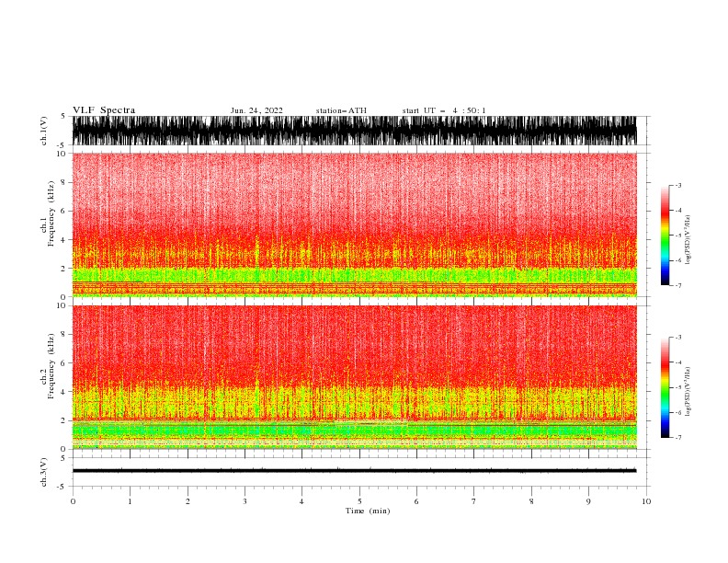Click the 'ch.3(V)' axis label
Screen dimensions: 728x563
pyautogui.click(x=44, y=472)
